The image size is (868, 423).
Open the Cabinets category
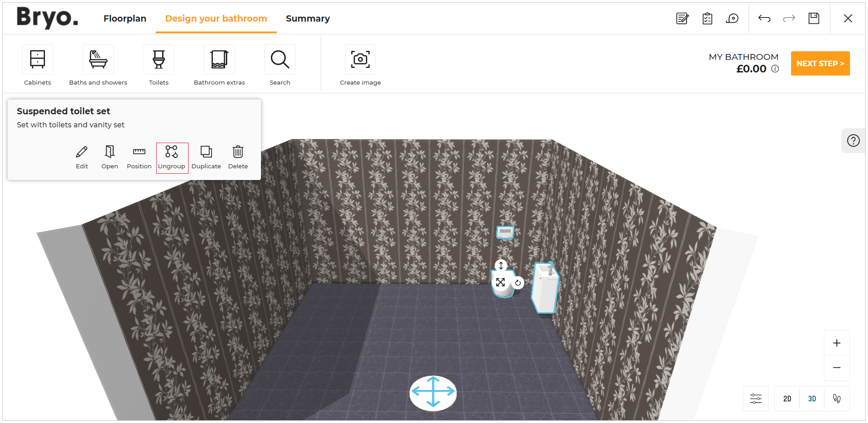37,60
